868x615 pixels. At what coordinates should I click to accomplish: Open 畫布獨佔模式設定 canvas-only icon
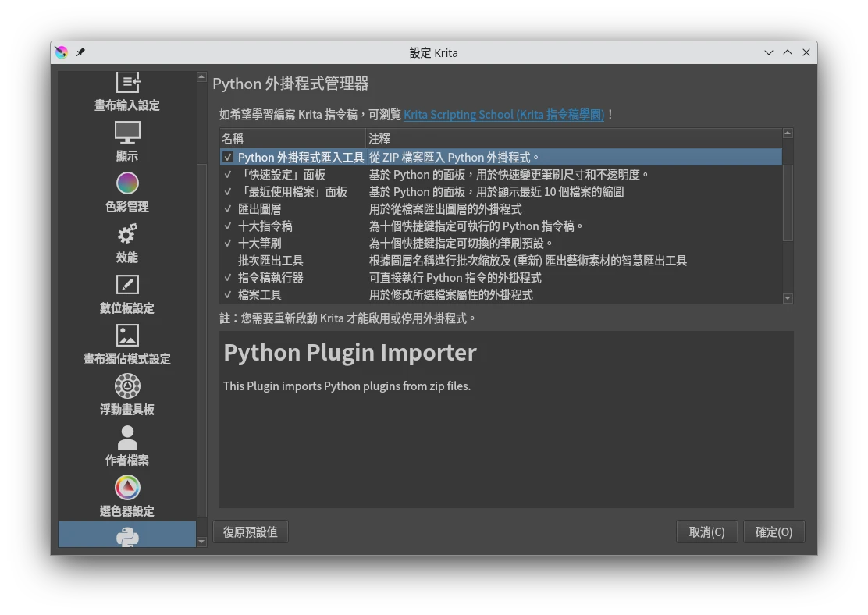click(127, 336)
